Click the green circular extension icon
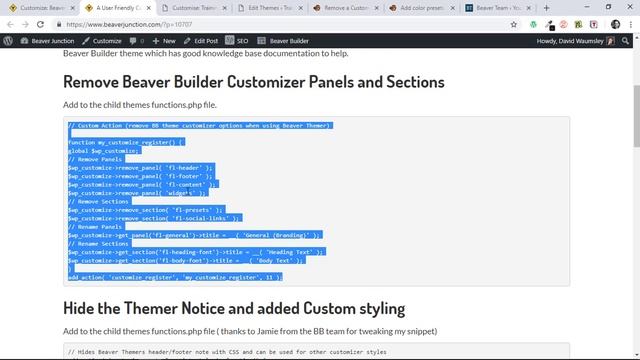 [x=533, y=24]
